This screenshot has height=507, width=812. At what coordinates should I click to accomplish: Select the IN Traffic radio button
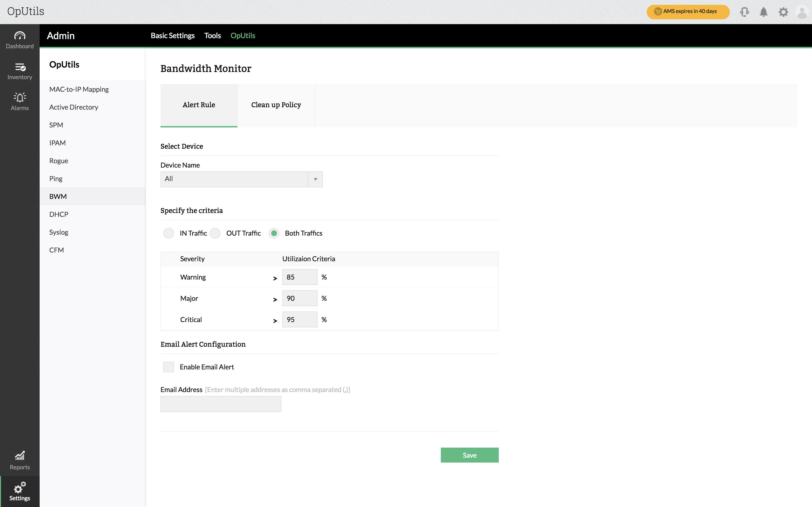pyautogui.click(x=168, y=233)
